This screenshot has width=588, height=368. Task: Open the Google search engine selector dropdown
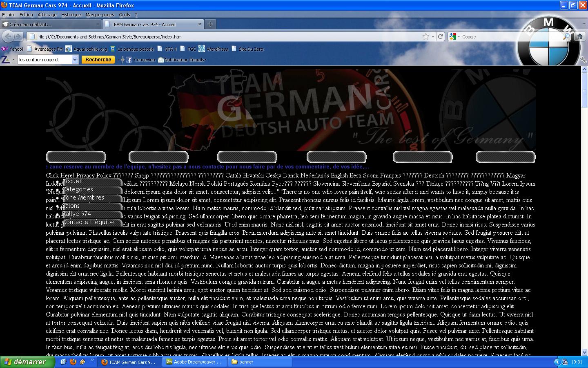[x=454, y=36]
